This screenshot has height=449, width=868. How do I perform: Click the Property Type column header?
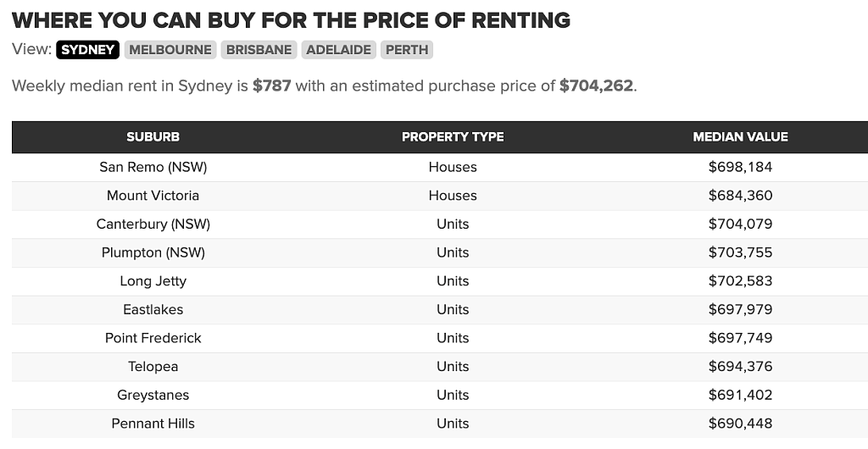click(x=453, y=136)
